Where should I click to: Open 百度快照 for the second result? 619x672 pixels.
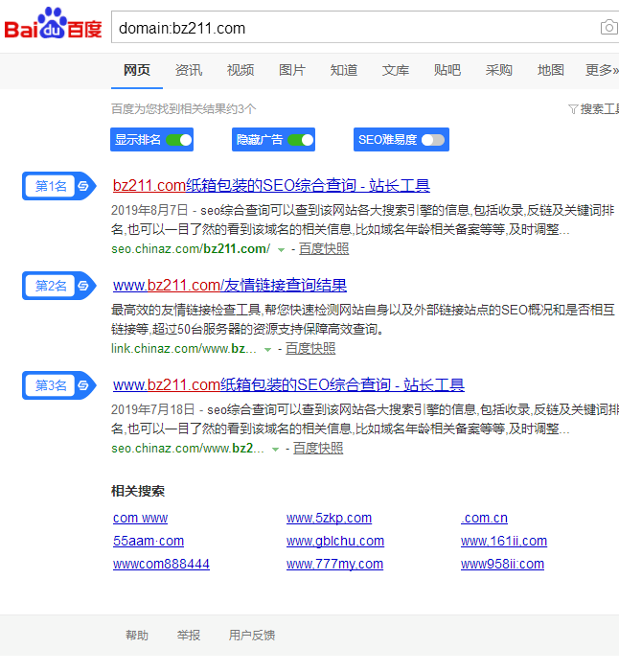point(310,348)
